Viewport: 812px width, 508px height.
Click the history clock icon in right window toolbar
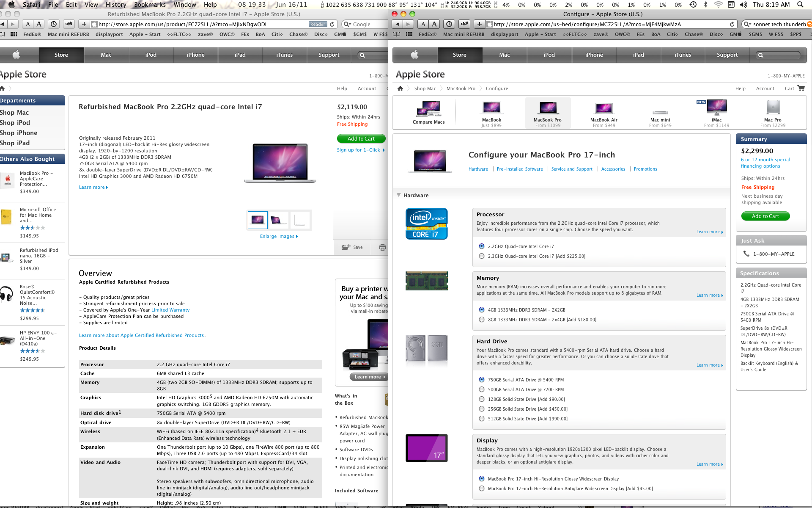pos(450,24)
